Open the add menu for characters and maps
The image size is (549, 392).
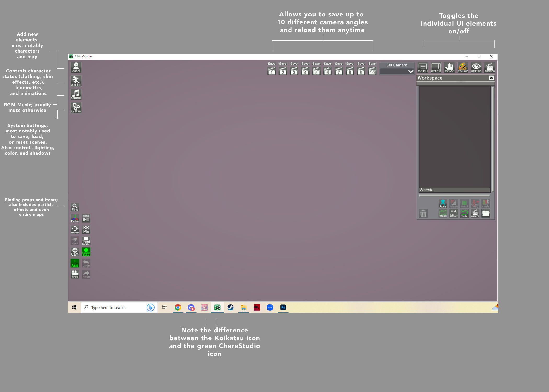pos(76,68)
